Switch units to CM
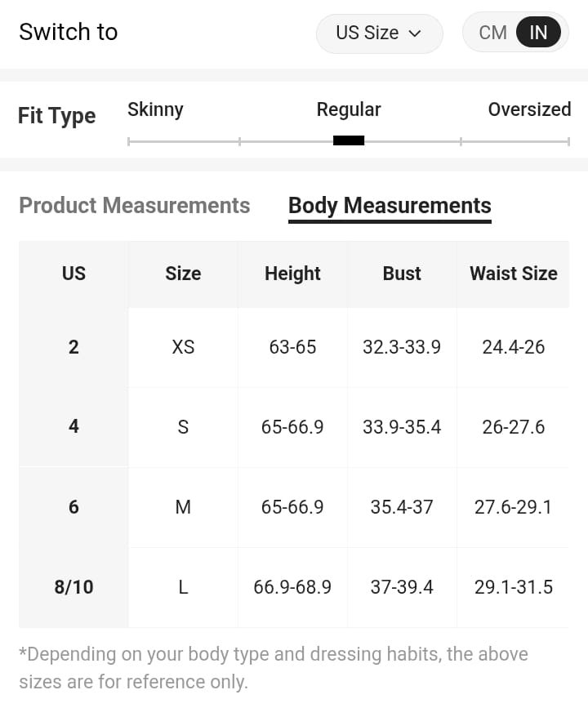 pos(492,33)
